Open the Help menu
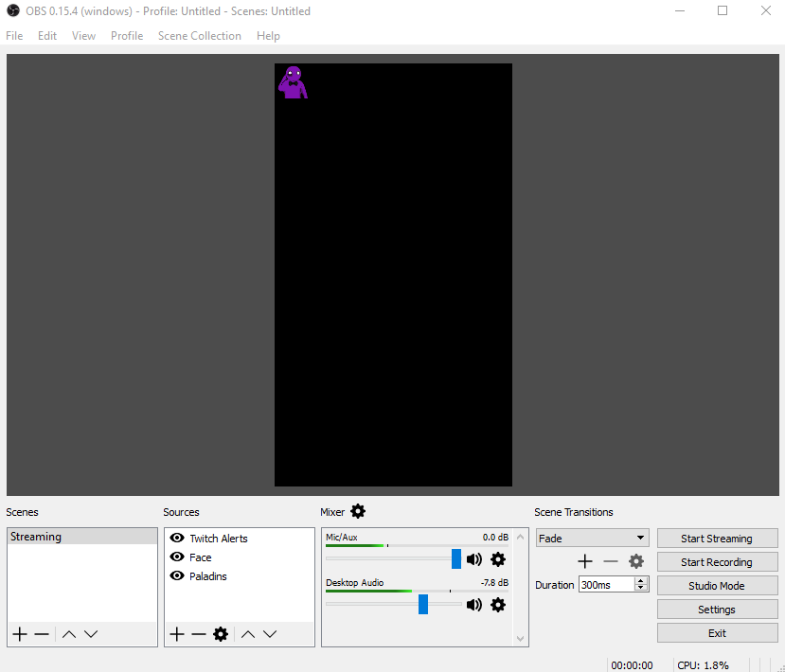 268,36
